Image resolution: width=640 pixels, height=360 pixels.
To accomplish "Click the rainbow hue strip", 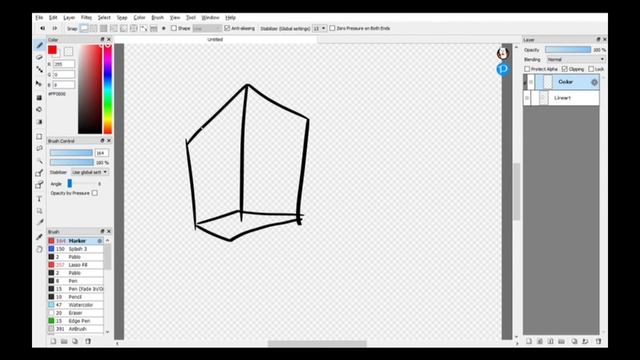I will pyautogui.click(x=108, y=89).
